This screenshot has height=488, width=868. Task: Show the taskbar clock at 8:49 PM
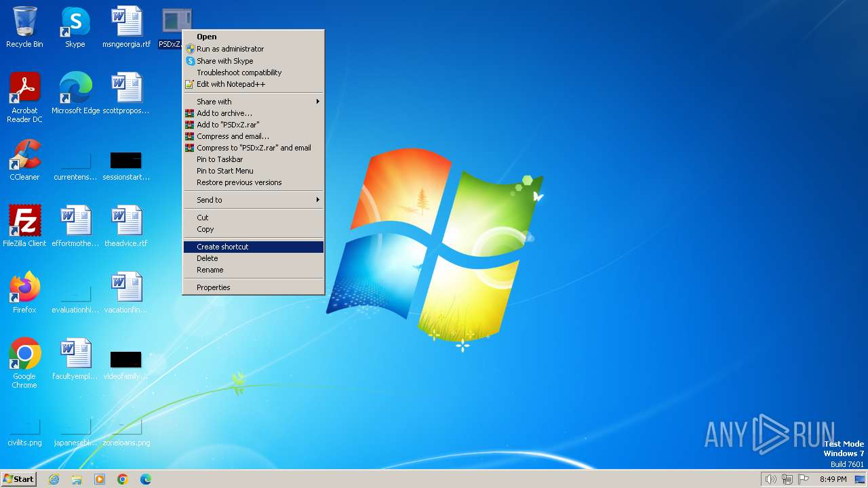tap(833, 479)
